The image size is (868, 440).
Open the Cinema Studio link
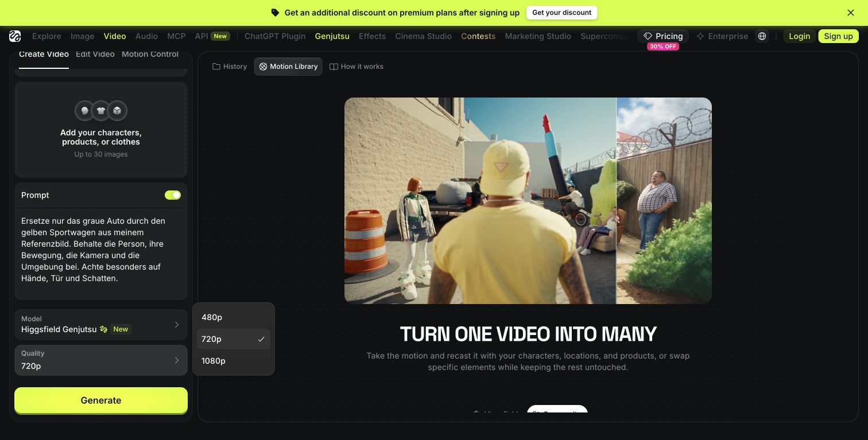pyautogui.click(x=423, y=36)
